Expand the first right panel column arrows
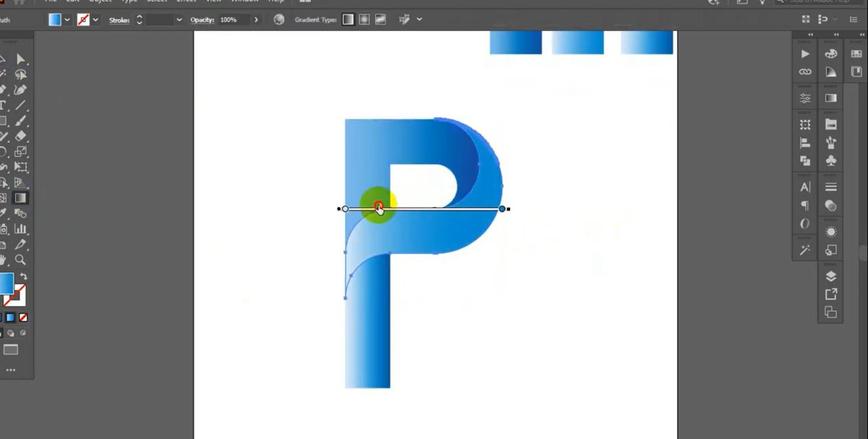This screenshot has width=868, height=439. click(x=811, y=35)
